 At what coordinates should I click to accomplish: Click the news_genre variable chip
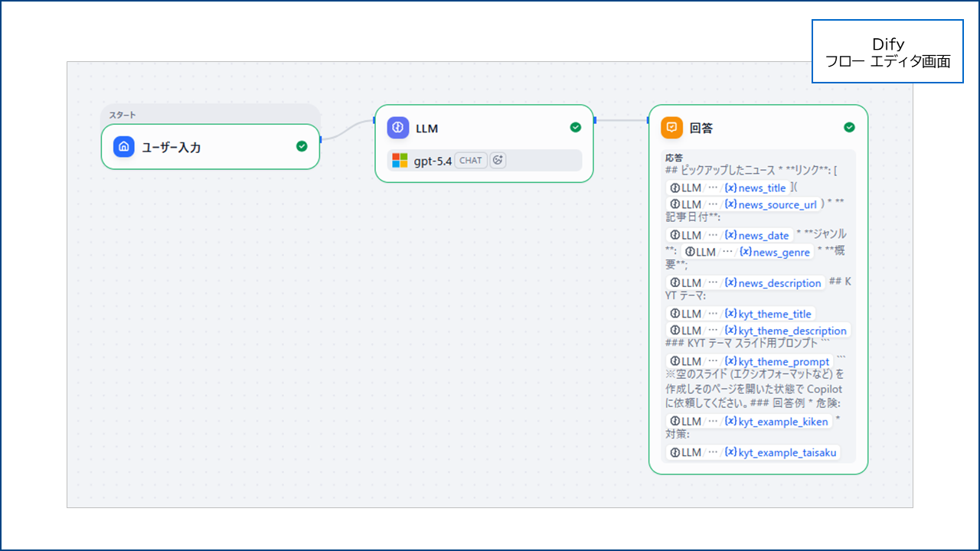(x=747, y=252)
